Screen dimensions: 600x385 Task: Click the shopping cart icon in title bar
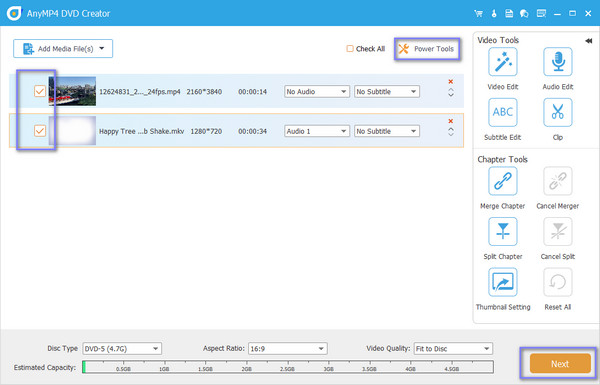478,13
